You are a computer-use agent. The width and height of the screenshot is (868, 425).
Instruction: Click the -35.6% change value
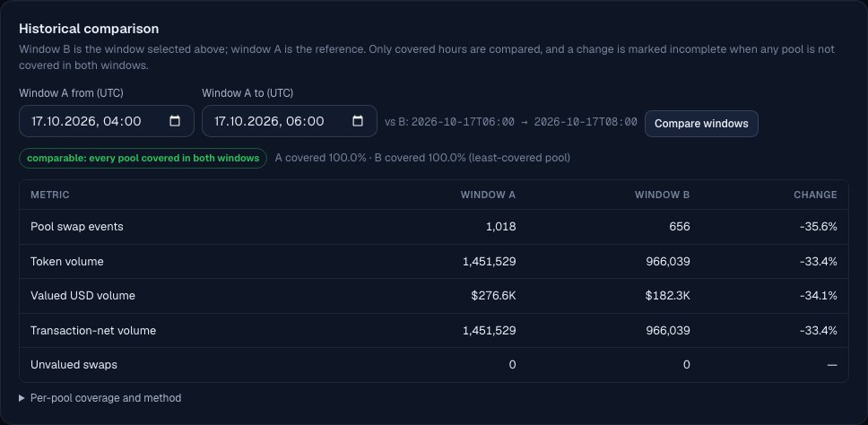(819, 227)
